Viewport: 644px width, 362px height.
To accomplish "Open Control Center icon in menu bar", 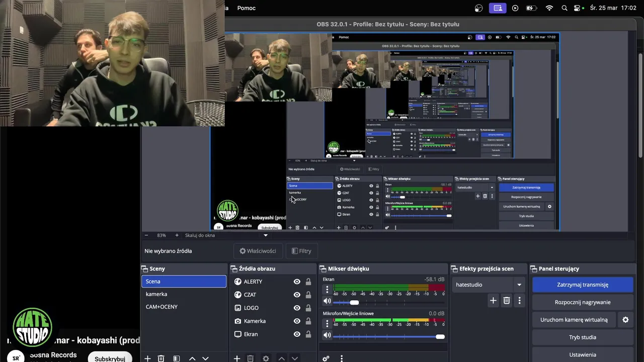I will pos(577,8).
